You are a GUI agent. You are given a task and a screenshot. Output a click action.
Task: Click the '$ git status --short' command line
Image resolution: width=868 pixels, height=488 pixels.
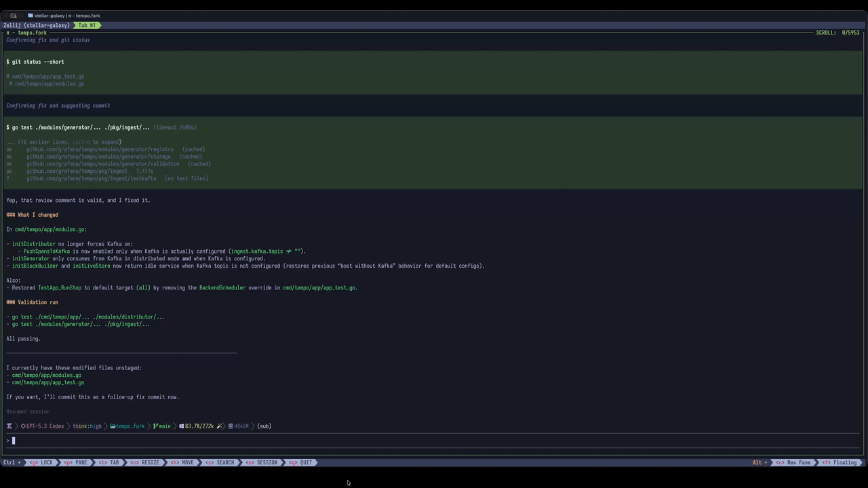pyautogui.click(x=35, y=62)
